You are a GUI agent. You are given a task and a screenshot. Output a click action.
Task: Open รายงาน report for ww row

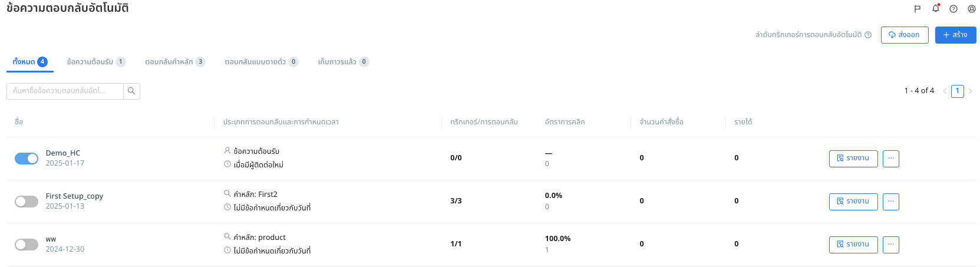click(x=853, y=245)
